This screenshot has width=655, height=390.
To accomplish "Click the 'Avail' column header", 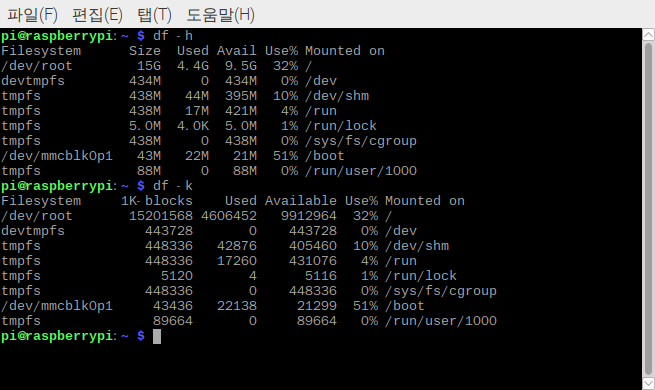I will (236, 51).
